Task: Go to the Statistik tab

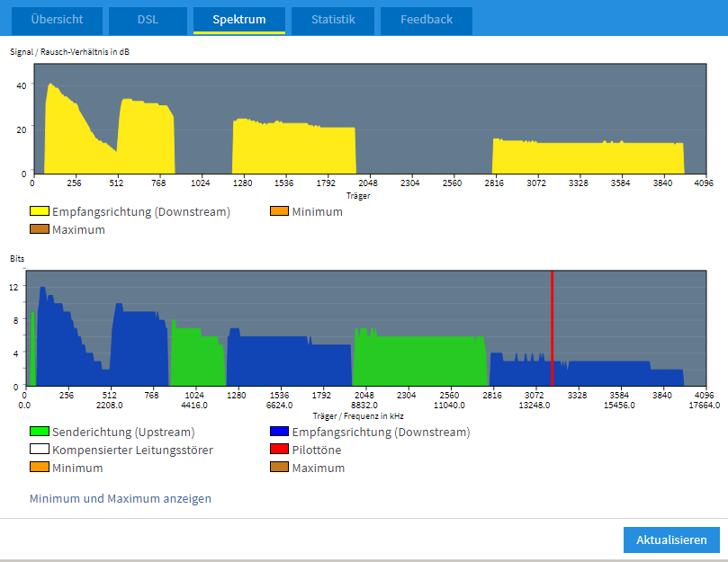Action: coord(333,20)
